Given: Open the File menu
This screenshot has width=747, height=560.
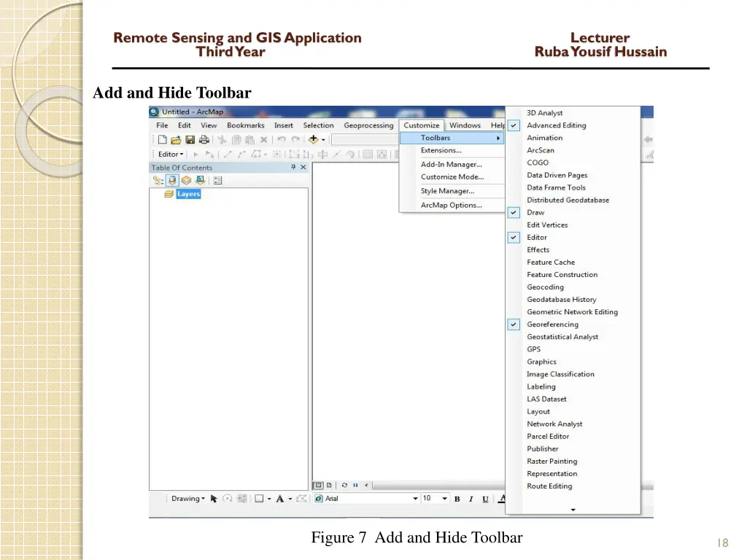Looking at the screenshot, I should click(x=162, y=125).
